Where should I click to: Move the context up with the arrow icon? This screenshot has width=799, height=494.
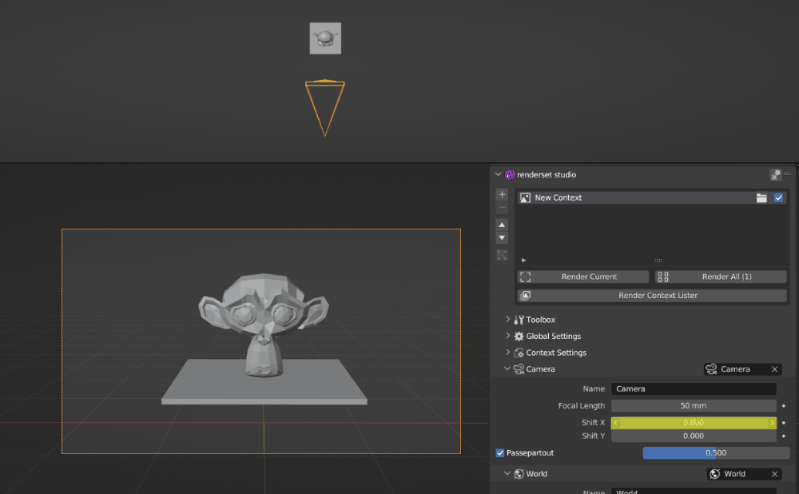(502, 225)
